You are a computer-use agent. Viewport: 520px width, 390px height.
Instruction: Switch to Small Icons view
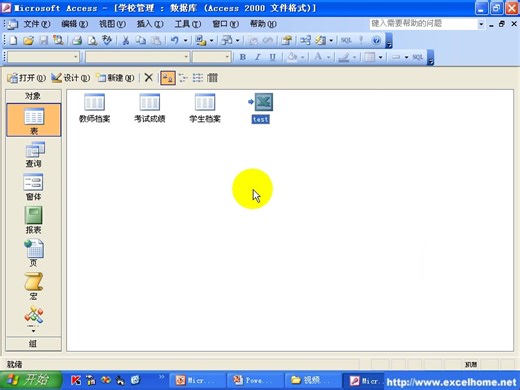pos(183,78)
